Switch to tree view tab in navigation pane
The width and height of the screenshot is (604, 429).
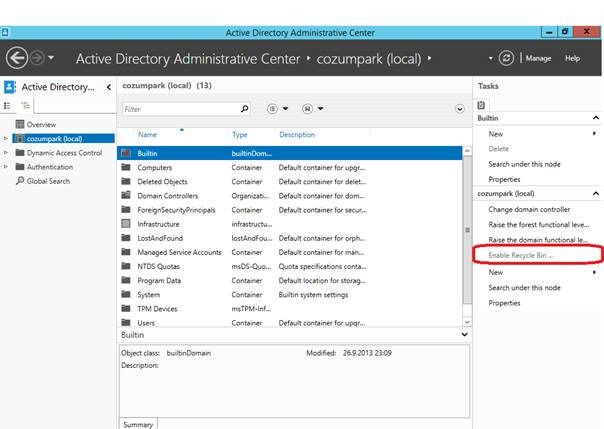tap(25, 105)
